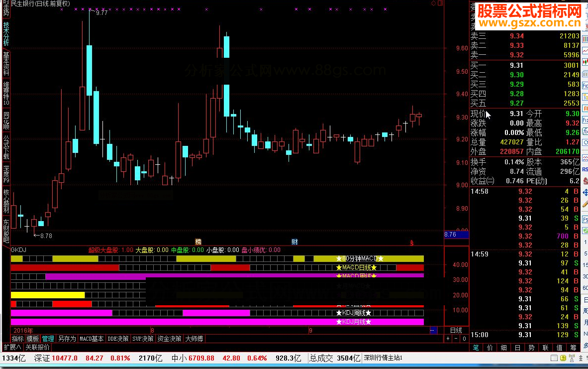The width and height of the screenshot is (588, 369).
Task: Click the 现价 9.31 value
Action: [x=517, y=114]
